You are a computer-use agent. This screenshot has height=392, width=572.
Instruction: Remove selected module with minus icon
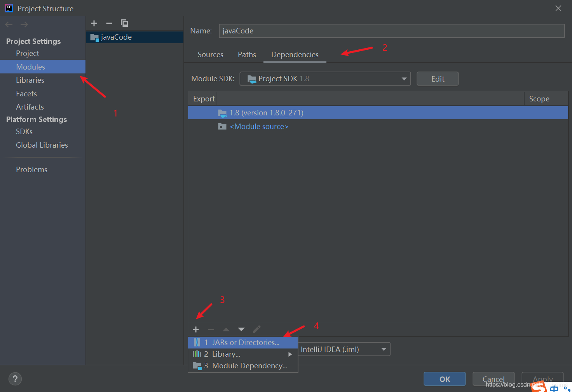tap(109, 23)
